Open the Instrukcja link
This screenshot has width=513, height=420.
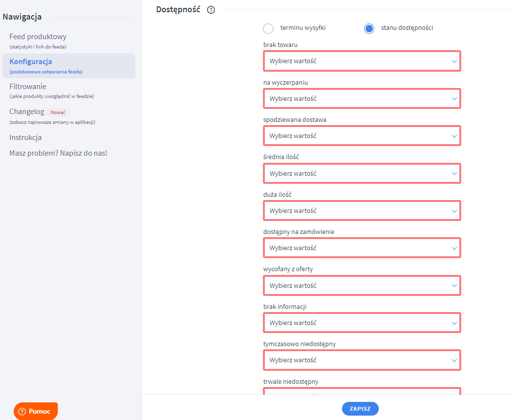tap(25, 138)
